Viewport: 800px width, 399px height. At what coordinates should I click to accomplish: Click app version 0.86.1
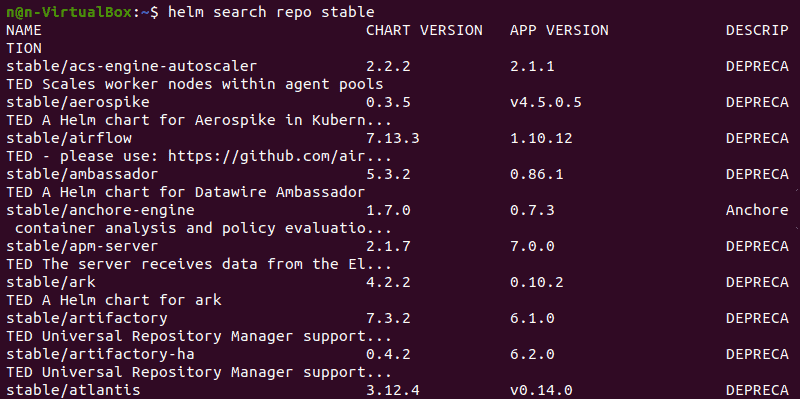point(536,174)
